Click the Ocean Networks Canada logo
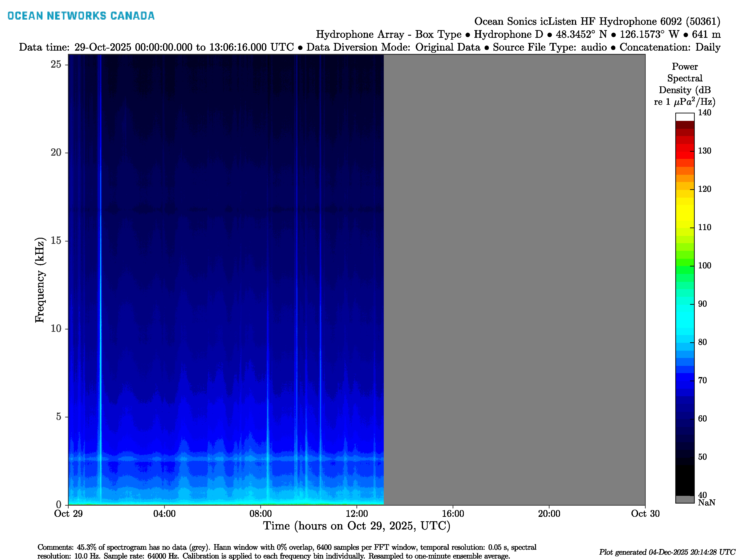This screenshot has width=747, height=560. [x=81, y=16]
